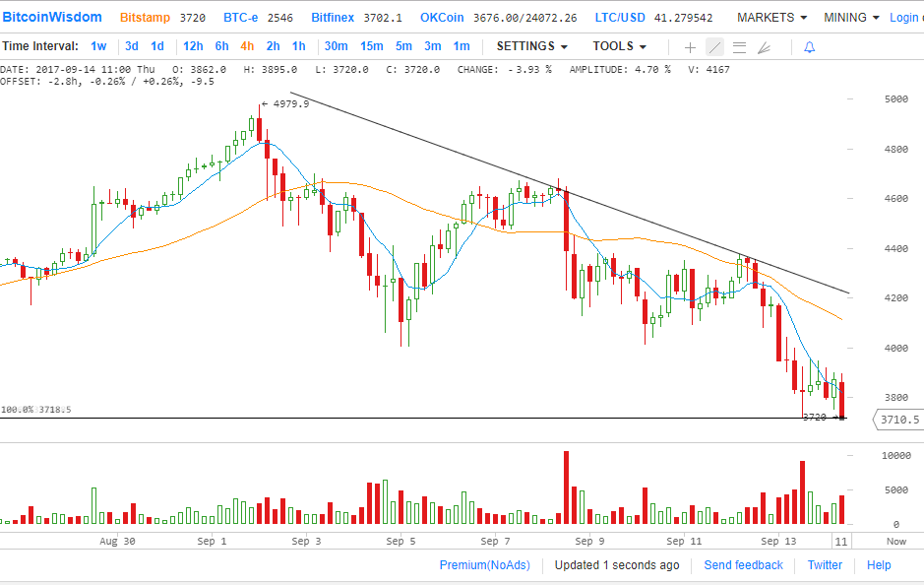Choose the horizontal lines Fibonacci tool
The height and width of the screenshot is (585, 924).
(x=739, y=47)
